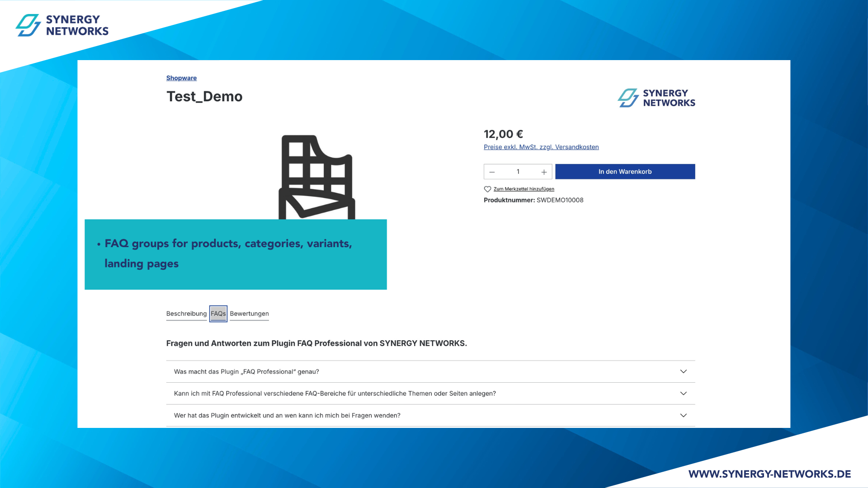
Task: Select the FAQs tab
Action: coord(218,314)
